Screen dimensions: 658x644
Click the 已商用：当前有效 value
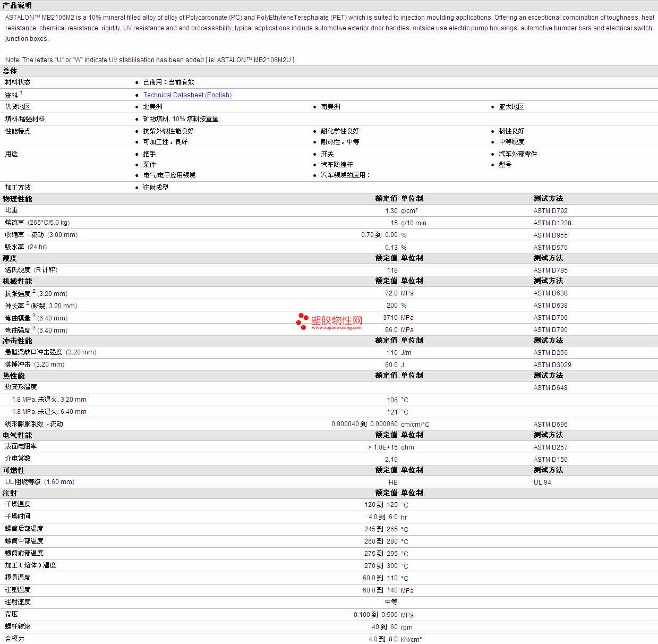tap(168, 82)
